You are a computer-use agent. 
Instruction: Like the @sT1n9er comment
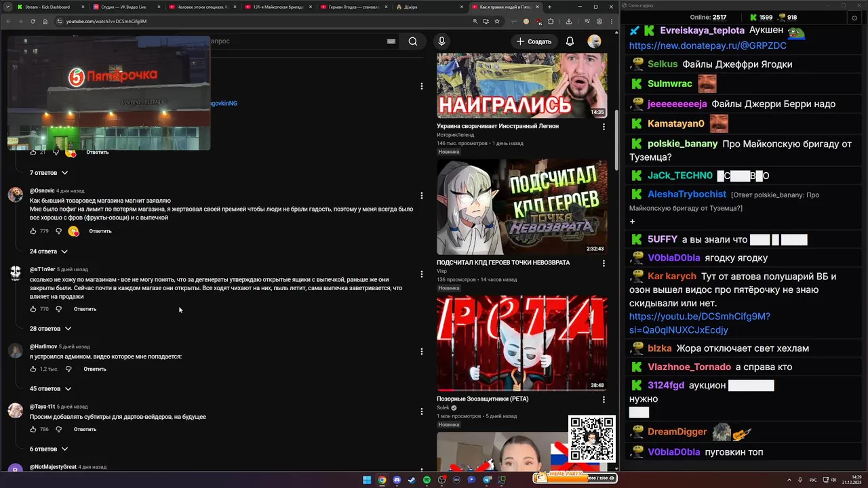point(33,309)
